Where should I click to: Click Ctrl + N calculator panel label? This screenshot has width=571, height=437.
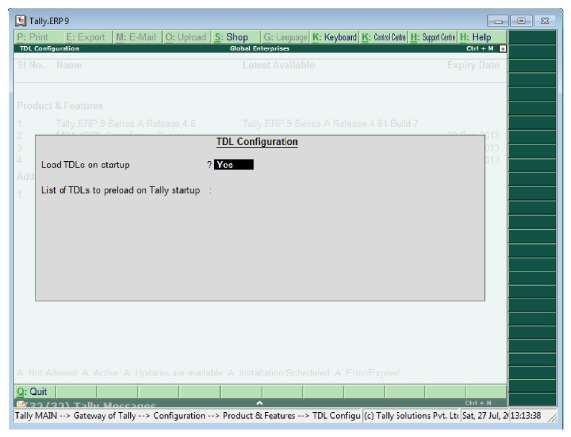click(478, 403)
